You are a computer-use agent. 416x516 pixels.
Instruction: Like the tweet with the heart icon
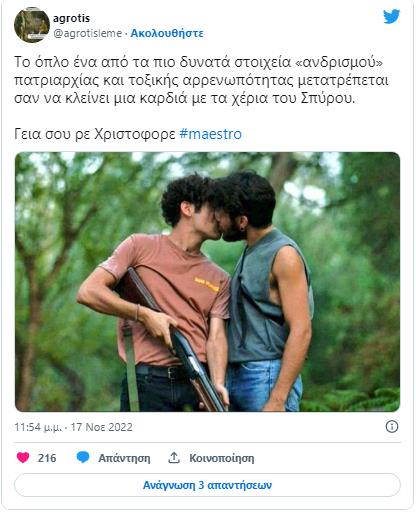pos(23,458)
